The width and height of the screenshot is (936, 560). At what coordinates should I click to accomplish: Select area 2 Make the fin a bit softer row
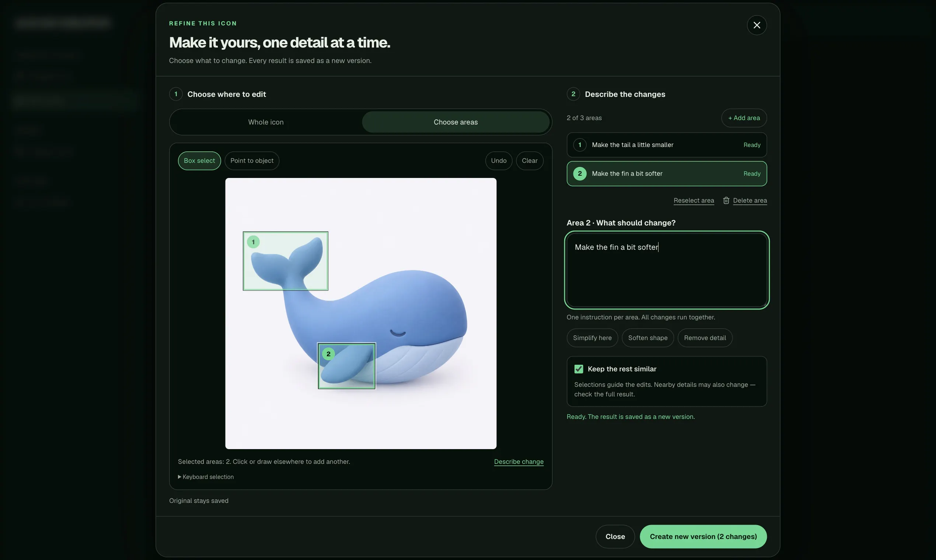(667, 174)
